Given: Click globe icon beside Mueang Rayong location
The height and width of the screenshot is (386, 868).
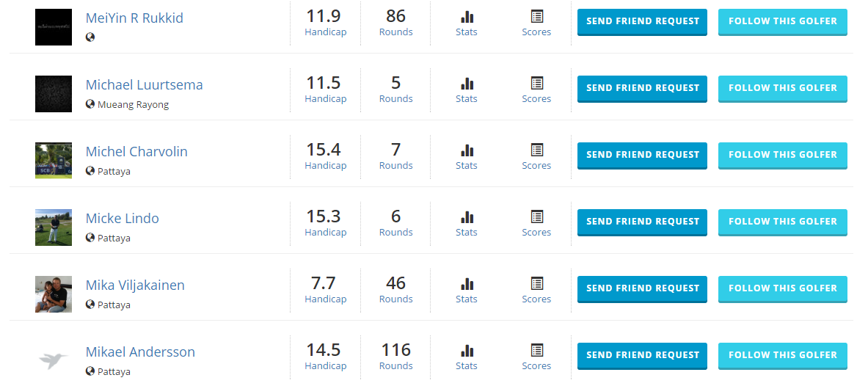Looking at the screenshot, I should (x=90, y=104).
